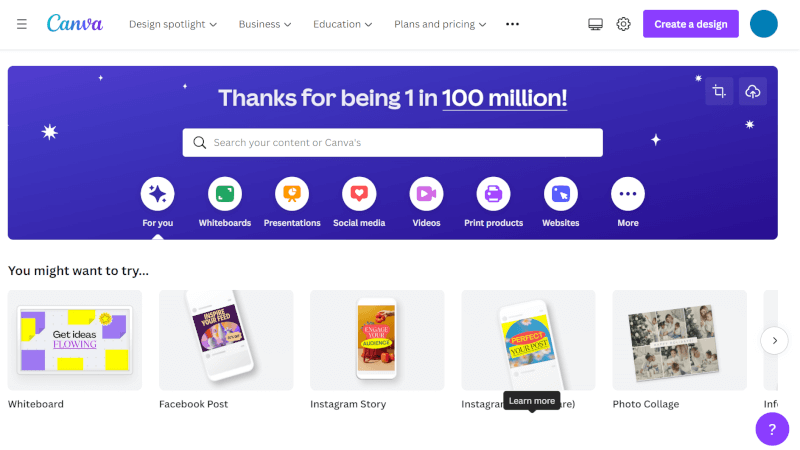The height and width of the screenshot is (450, 800).
Task: Open the desktop app monitor icon
Action: pos(596,24)
